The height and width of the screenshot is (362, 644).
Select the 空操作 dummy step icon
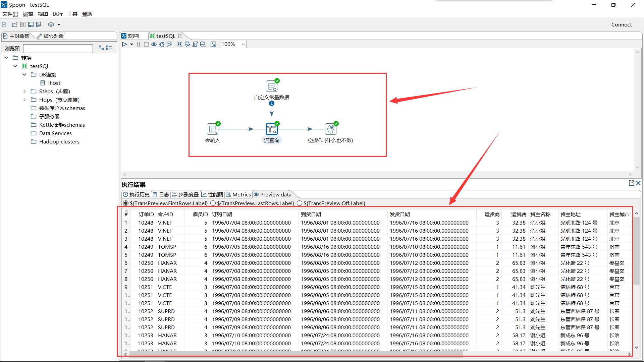(x=330, y=129)
